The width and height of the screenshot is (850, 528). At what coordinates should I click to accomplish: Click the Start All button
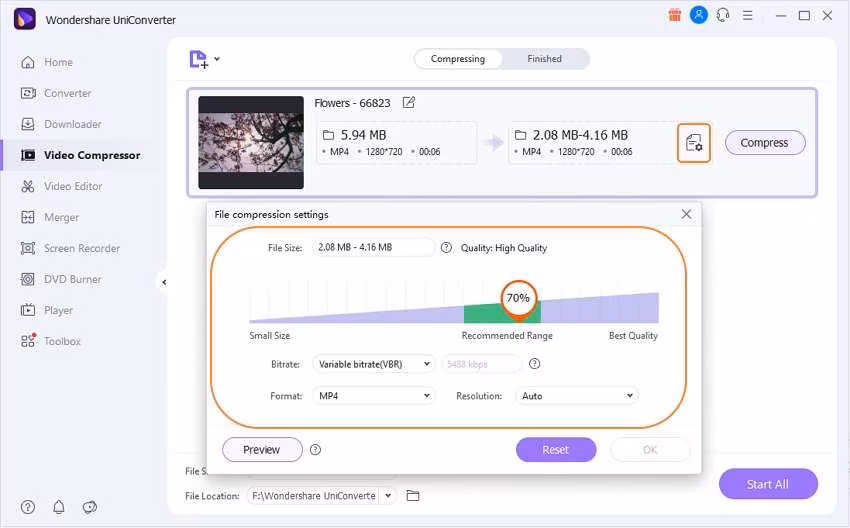click(768, 484)
